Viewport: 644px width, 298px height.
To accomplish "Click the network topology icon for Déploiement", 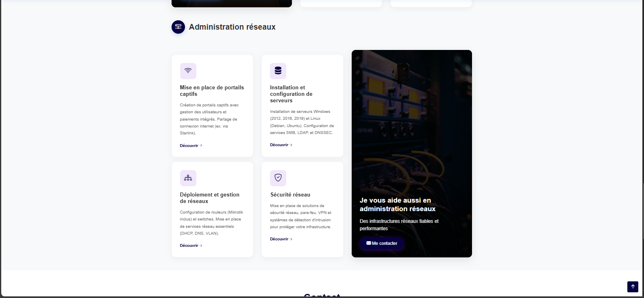I will point(188,178).
